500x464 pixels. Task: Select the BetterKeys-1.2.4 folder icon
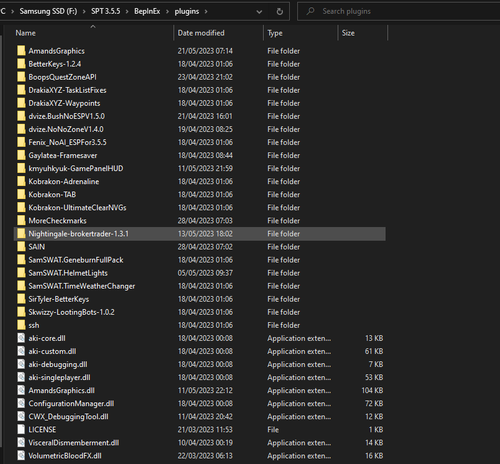[21, 64]
